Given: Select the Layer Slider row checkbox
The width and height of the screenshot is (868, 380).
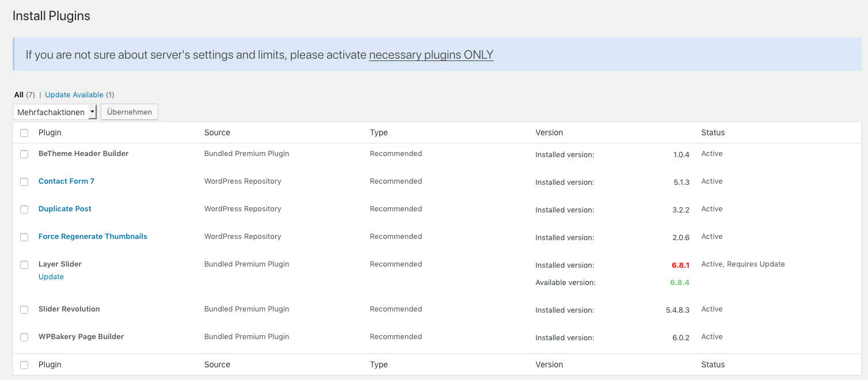Looking at the screenshot, I should coord(24,265).
